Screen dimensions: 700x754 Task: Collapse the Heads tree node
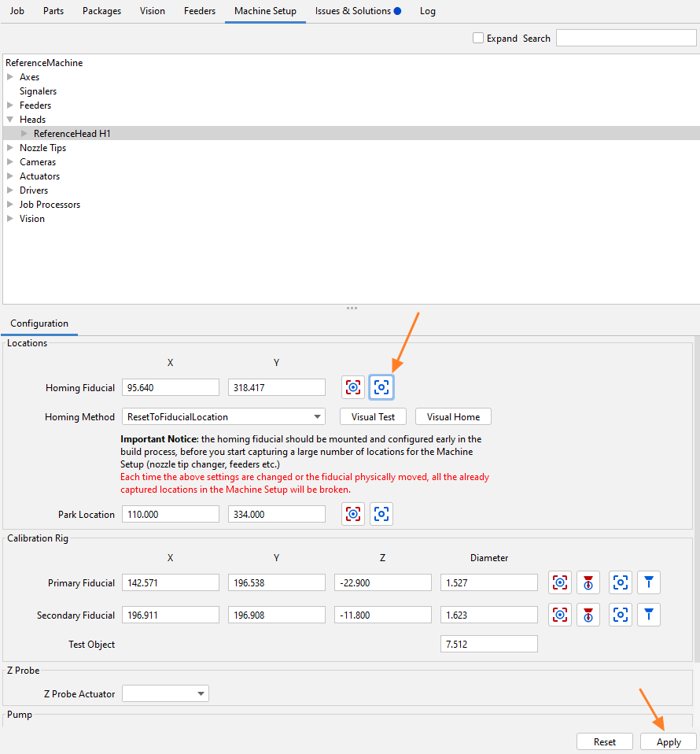(10, 120)
